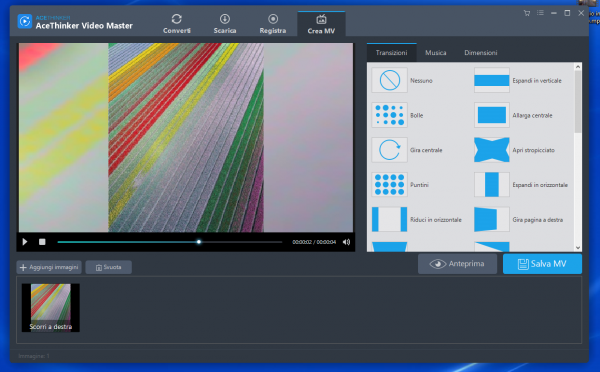Pick the Allarga centrale transition icon
This screenshot has height=372, width=600.
click(492, 115)
